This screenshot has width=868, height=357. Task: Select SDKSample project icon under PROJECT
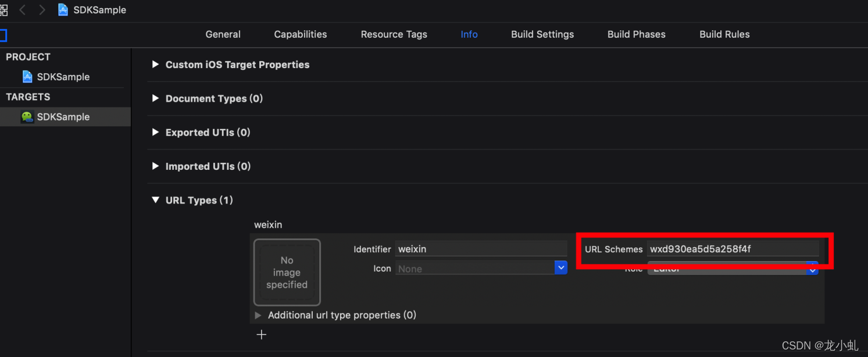[27, 77]
